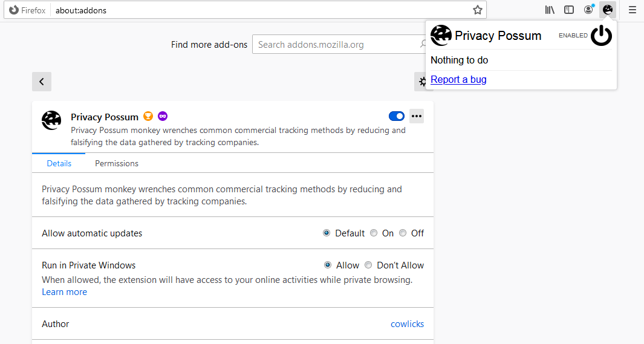Show sidebars using the toolbar icon
This screenshot has width=644, height=344.
tap(569, 10)
